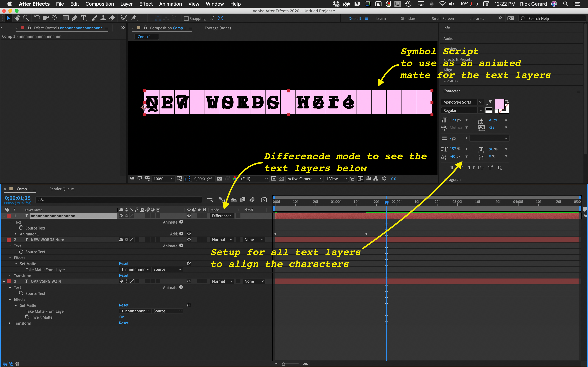Collapse the Set Matte effect
Screen dimensions: 588x367
[16, 264]
